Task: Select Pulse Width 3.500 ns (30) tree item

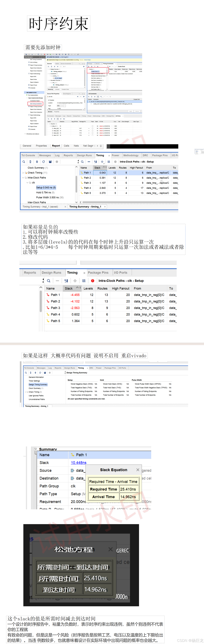Action: [50, 198]
